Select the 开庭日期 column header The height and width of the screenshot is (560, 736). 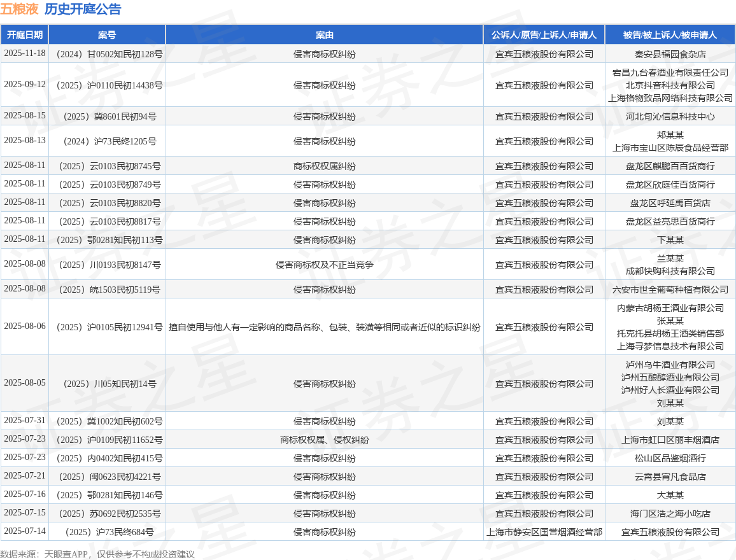[x=25, y=35]
